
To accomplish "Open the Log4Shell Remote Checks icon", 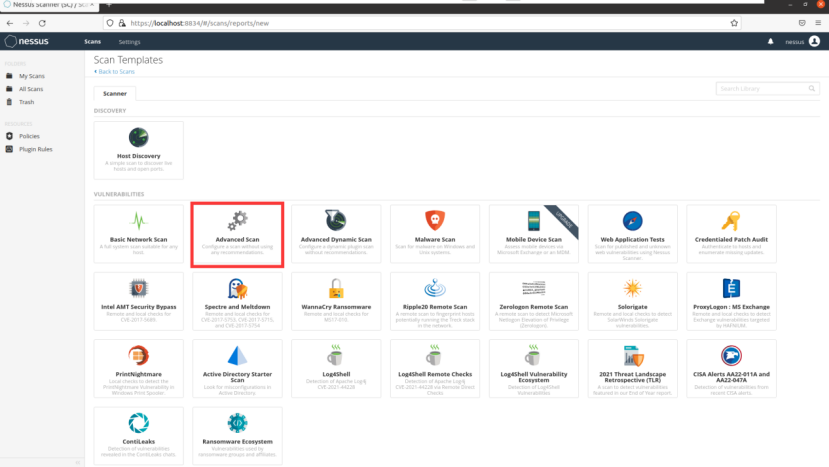I will coord(435,355).
